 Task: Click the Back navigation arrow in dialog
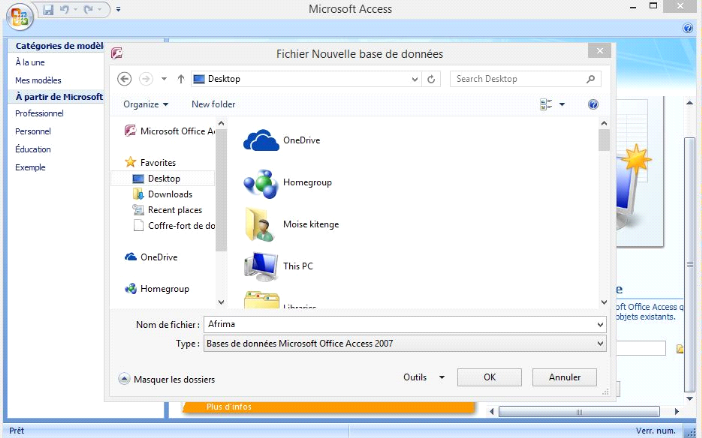click(125, 79)
